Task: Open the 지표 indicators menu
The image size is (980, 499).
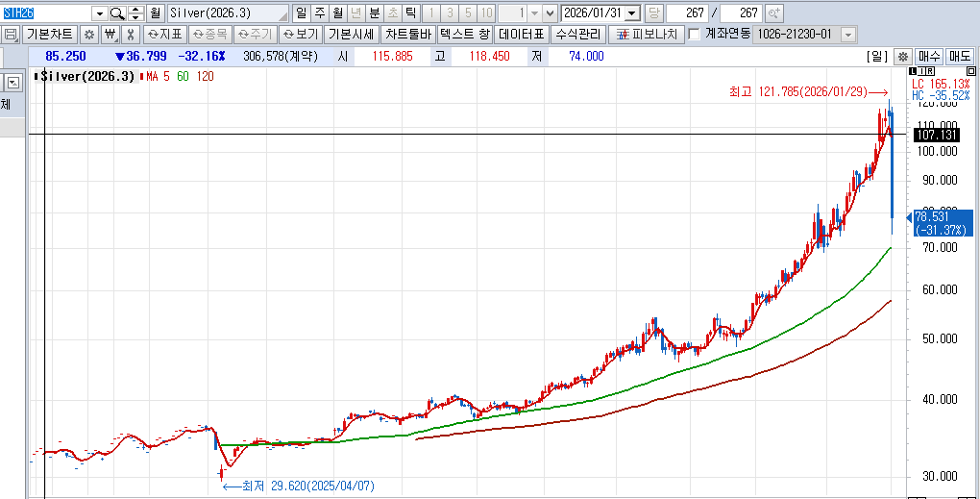Action: point(164,35)
